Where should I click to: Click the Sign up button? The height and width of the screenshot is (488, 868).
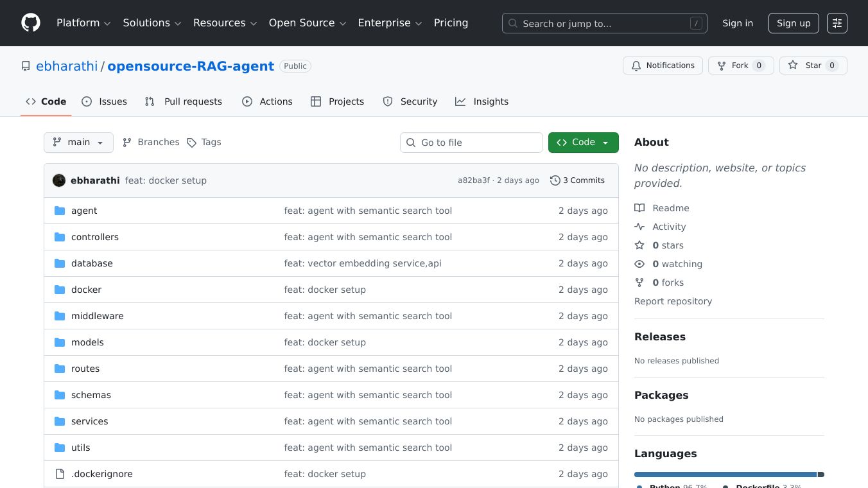pyautogui.click(x=794, y=23)
